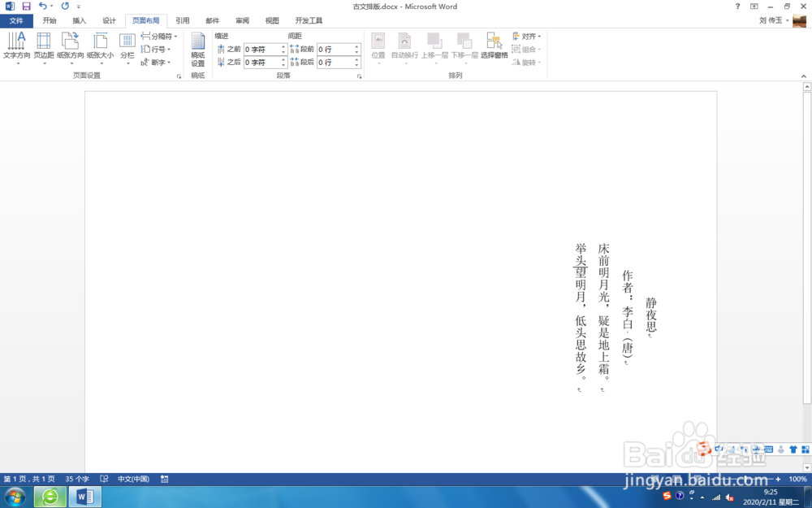This screenshot has width=812, height=508.
Task: Click the 位置 position icon
Action: (378, 48)
